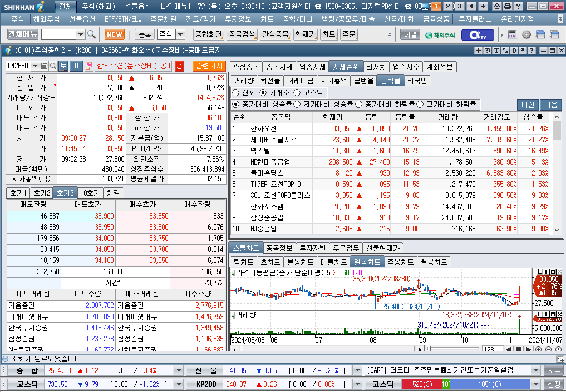Viewport: 566px width, 392px height.
Task: Open the 종목정보 tab
Action: click(279, 248)
